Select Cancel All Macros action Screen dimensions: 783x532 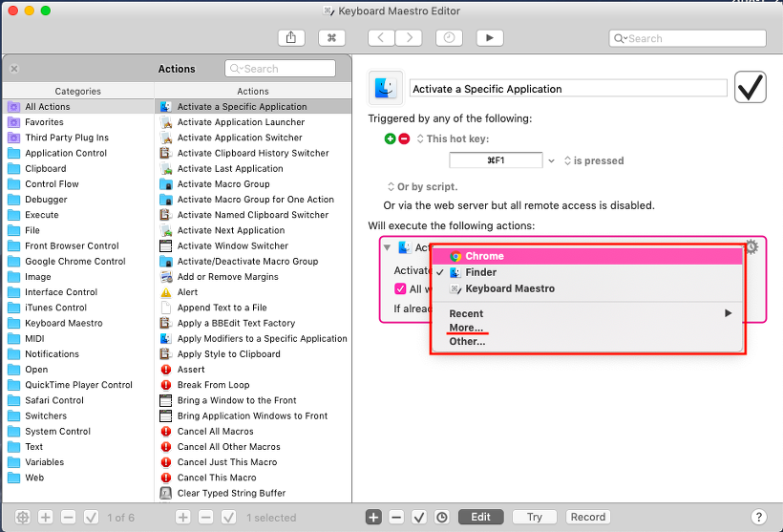coord(253,432)
